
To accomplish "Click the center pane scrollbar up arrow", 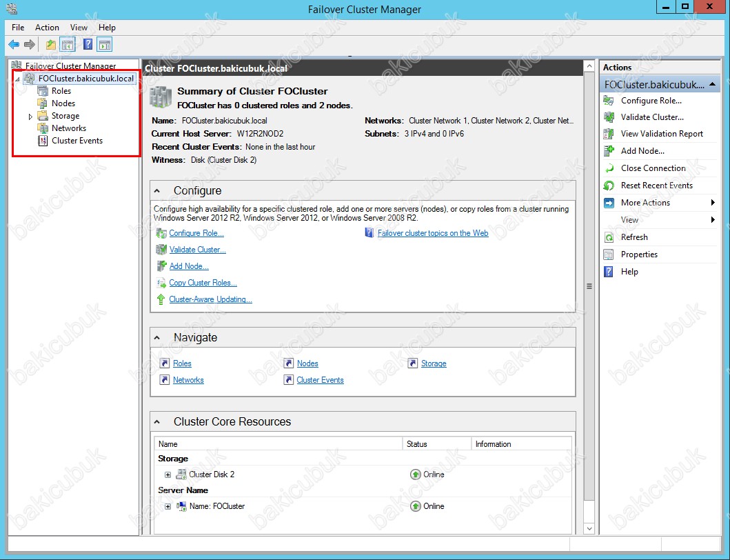I will [589, 66].
